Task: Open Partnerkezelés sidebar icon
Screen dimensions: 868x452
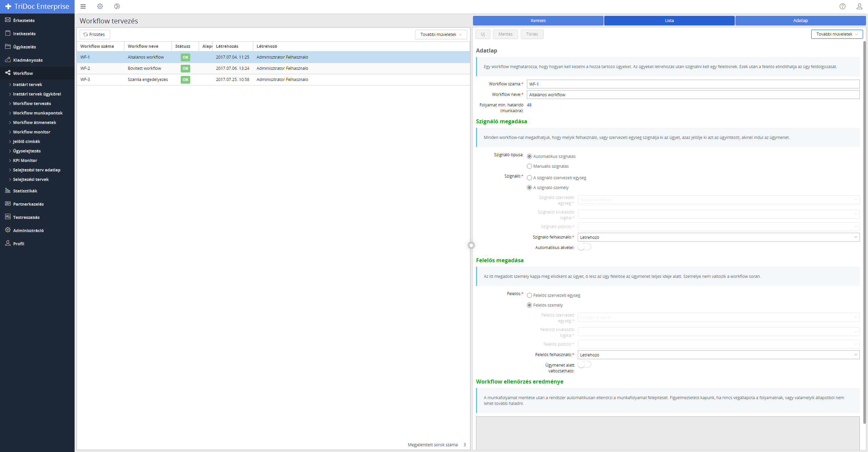Action: tap(8, 204)
